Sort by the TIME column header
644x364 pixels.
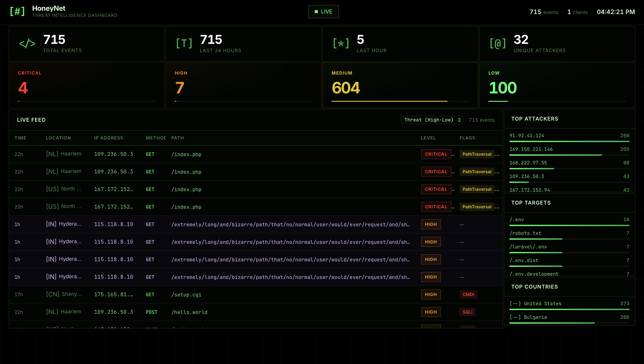point(21,138)
